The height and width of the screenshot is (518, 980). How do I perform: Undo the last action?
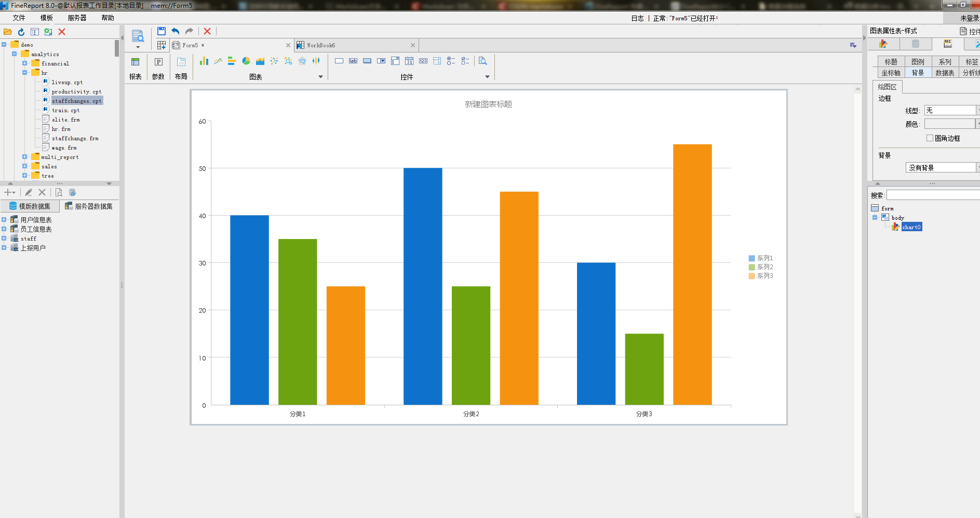pyautogui.click(x=176, y=31)
